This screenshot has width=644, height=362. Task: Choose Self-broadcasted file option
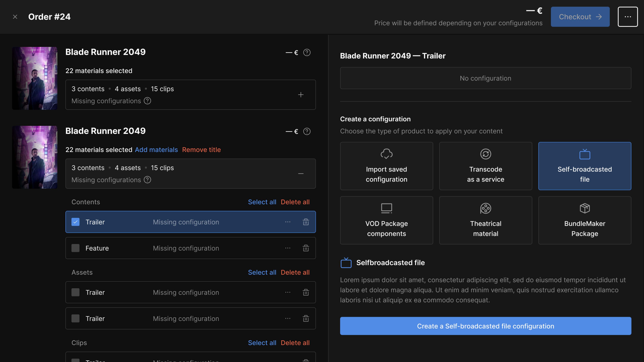coord(585,166)
